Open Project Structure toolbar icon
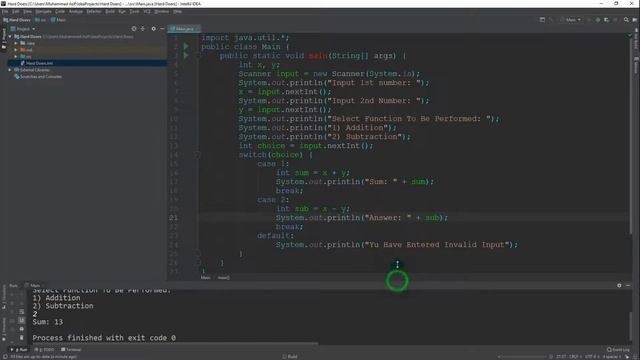 (x=542, y=20)
